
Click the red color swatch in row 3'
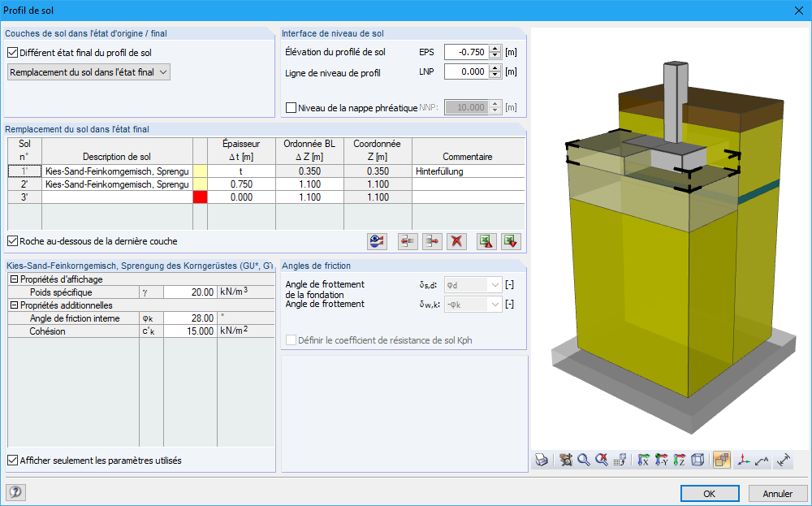(x=200, y=197)
